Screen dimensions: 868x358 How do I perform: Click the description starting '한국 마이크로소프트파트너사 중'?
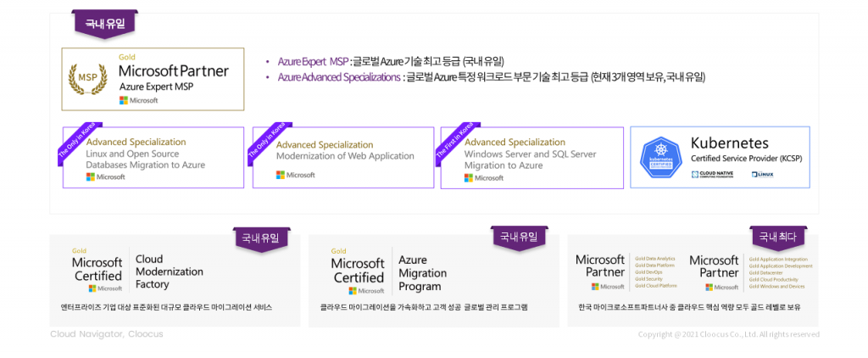[x=689, y=307]
